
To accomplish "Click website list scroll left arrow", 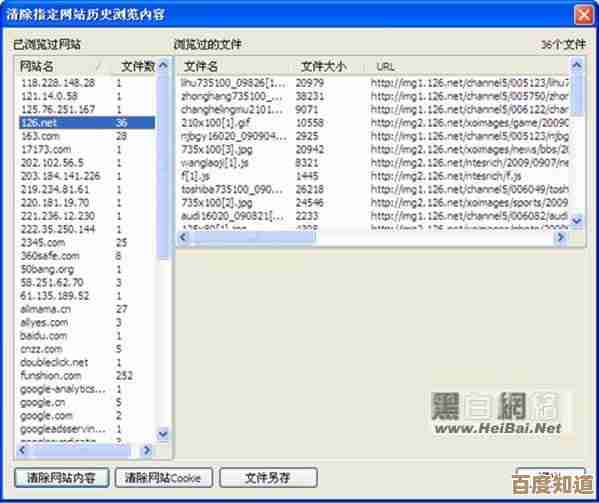I will pyautogui.click(x=22, y=450).
